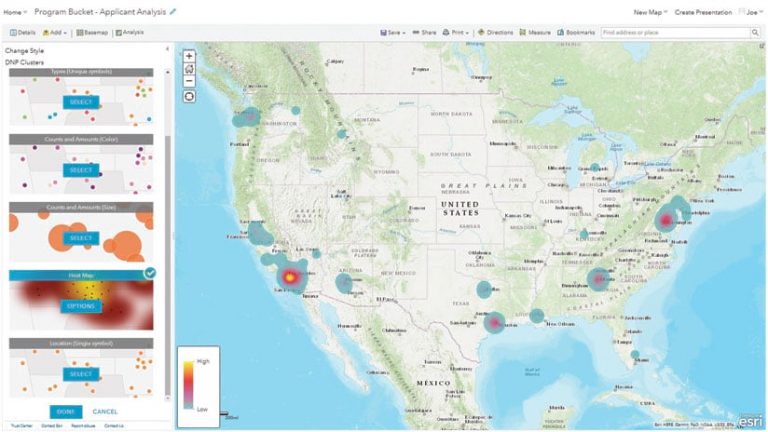Click the search magnifier icon

click(755, 32)
